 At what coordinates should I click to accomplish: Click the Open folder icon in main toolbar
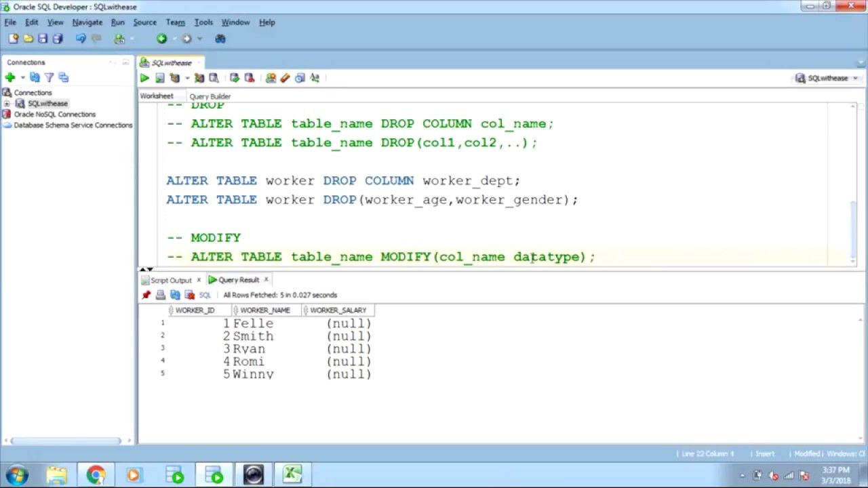pos(28,39)
